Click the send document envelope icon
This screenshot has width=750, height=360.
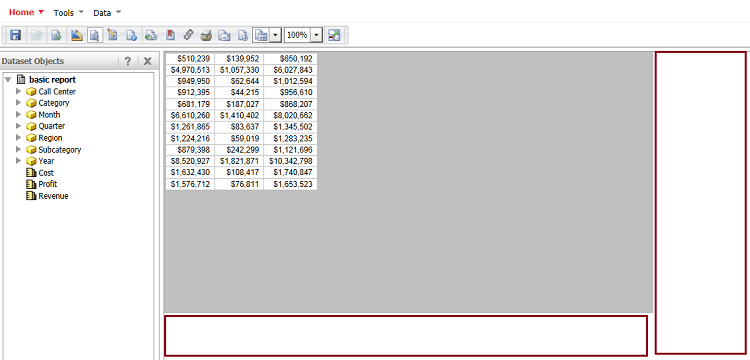[x=224, y=35]
